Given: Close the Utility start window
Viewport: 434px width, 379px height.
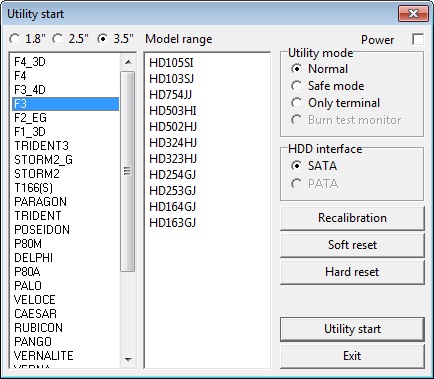Looking at the screenshot, I should tap(413, 14).
